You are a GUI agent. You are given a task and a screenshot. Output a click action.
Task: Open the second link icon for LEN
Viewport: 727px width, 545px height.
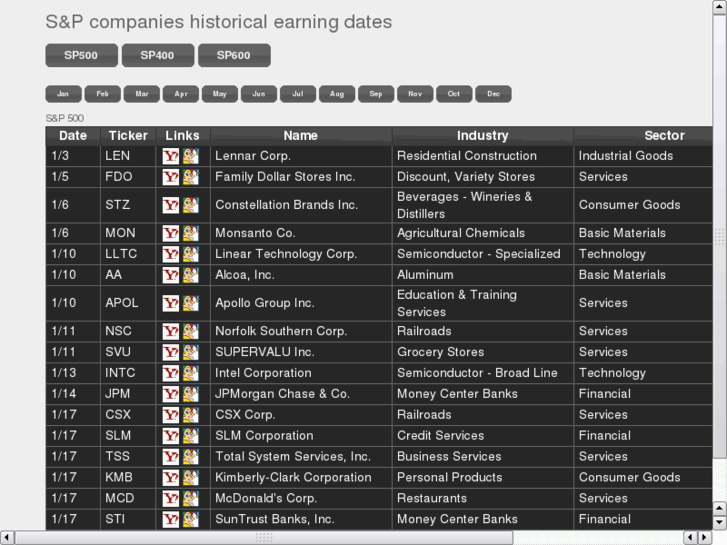pos(191,156)
